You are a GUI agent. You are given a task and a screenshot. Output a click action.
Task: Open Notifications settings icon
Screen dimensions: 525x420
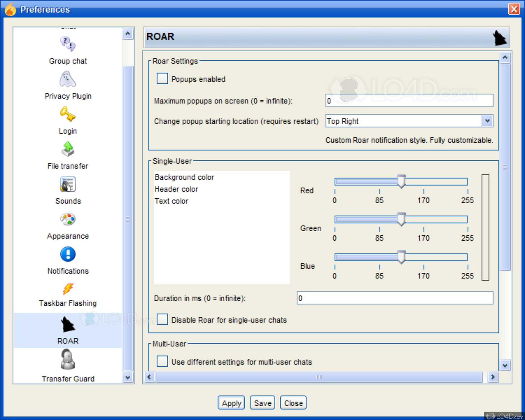[x=67, y=254]
